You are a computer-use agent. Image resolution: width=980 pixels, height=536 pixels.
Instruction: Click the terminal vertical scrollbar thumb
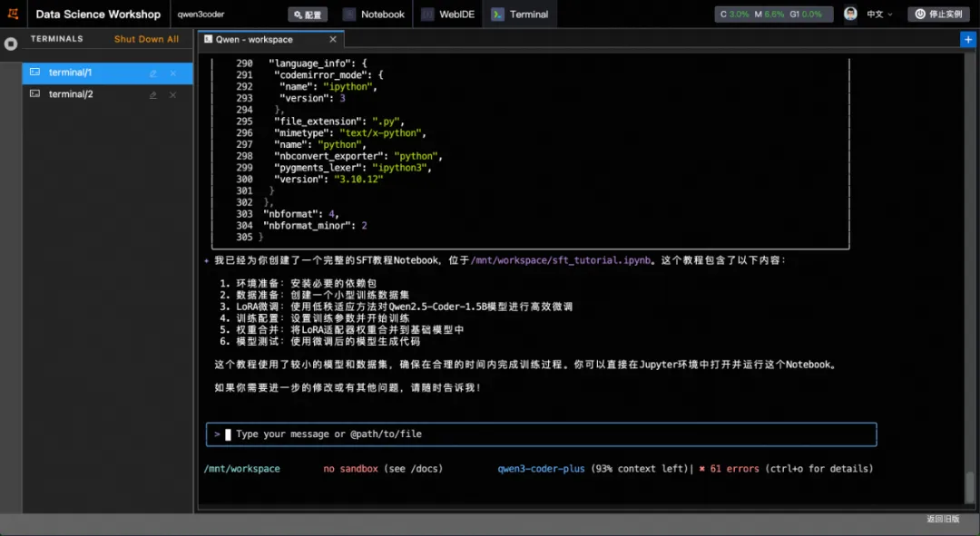[969, 487]
